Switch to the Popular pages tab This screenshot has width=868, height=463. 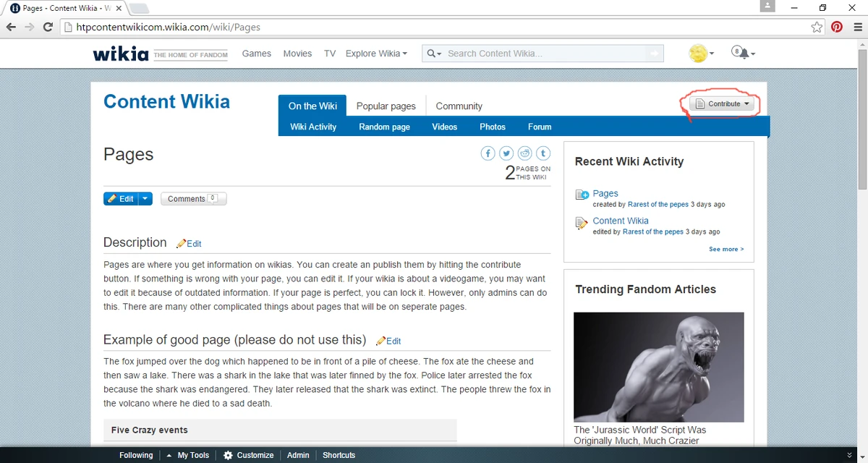click(386, 106)
